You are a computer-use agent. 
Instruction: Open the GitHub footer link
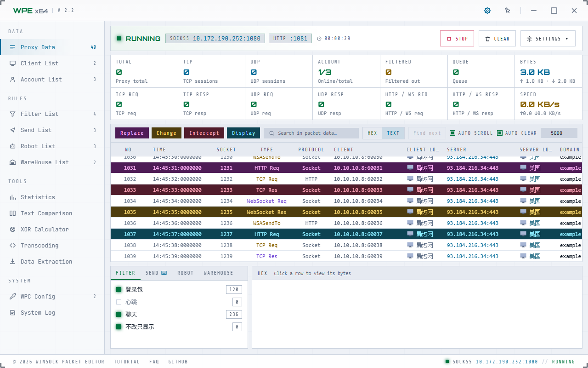click(x=178, y=362)
